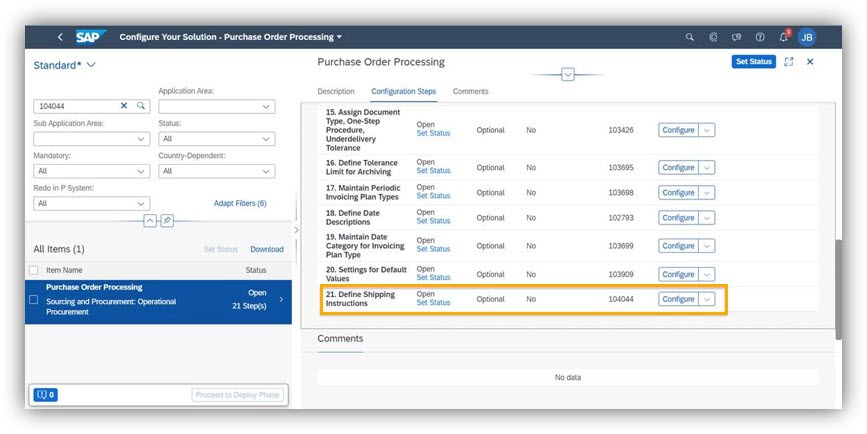Enter full screen mode for detail panel
Image resolution: width=867 pixels, height=434 pixels.
789,62
